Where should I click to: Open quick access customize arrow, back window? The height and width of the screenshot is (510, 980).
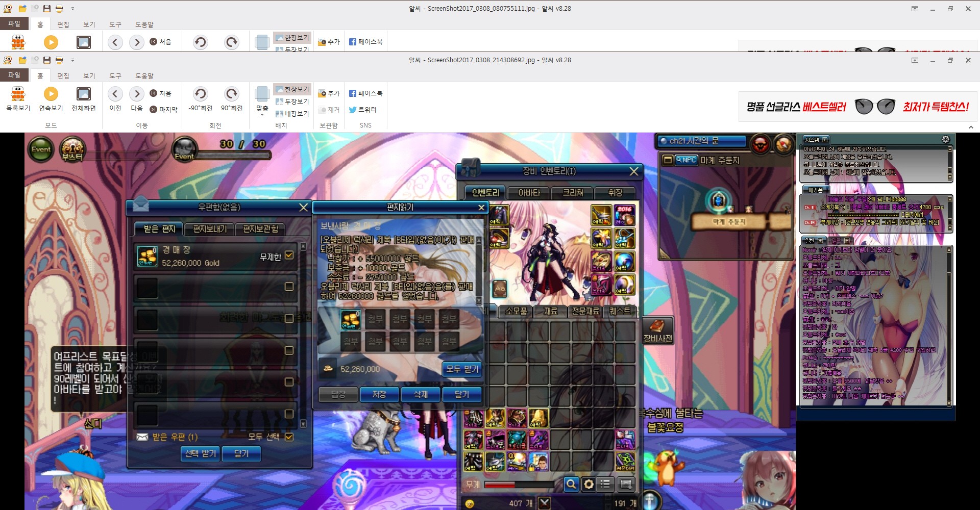[72, 9]
